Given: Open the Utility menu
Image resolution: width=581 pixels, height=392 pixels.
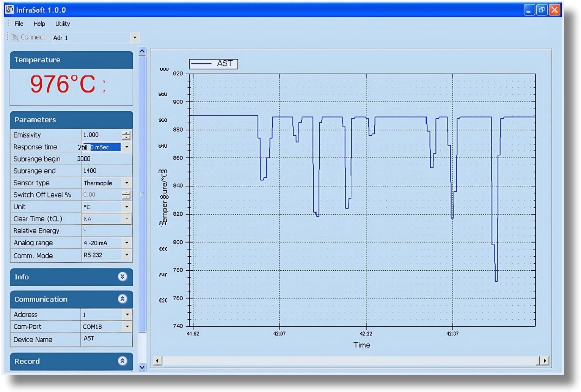Looking at the screenshot, I should 63,24.
